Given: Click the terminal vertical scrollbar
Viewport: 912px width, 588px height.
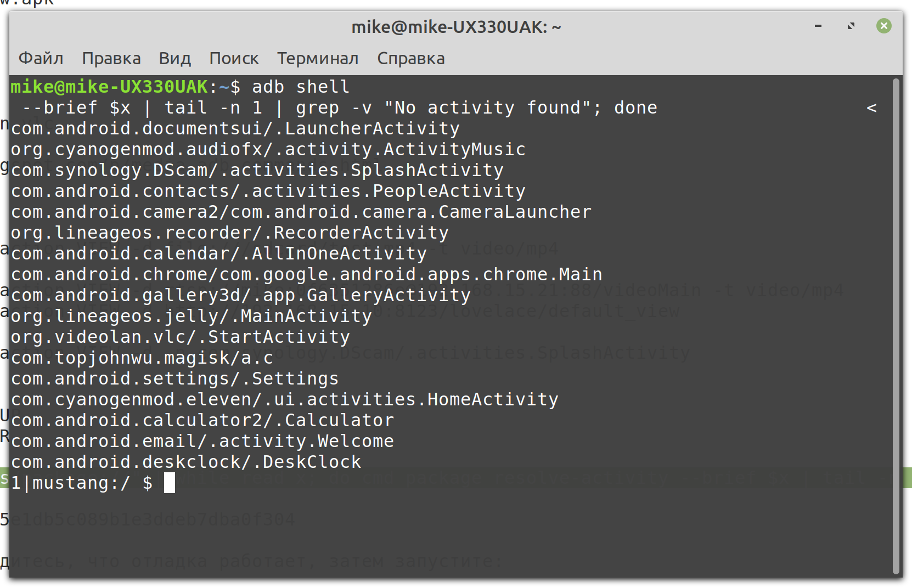Looking at the screenshot, I should 897,325.
